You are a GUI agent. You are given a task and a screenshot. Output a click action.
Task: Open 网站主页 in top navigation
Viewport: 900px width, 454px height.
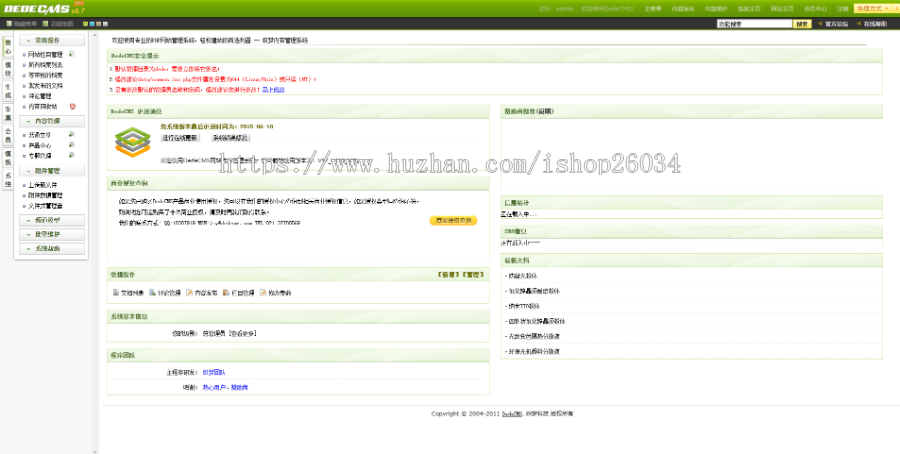pyautogui.click(x=782, y=9)
